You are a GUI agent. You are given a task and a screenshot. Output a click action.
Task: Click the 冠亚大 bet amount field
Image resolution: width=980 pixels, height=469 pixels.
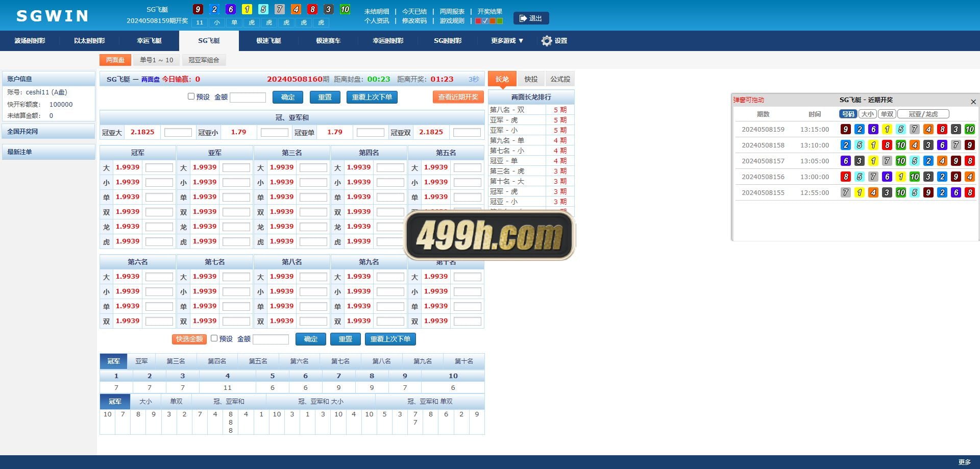[x=178, y=132]
